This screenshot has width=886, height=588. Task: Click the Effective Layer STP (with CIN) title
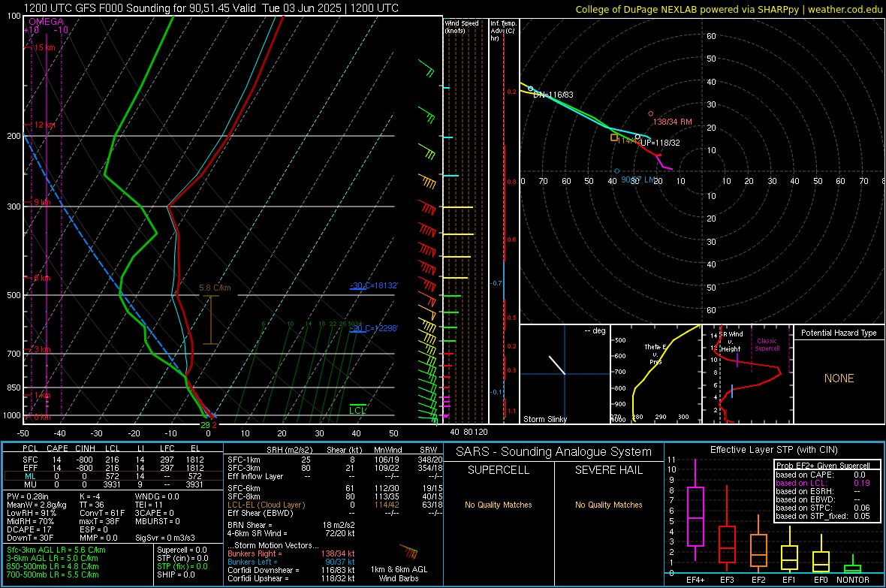coord(773,450)
